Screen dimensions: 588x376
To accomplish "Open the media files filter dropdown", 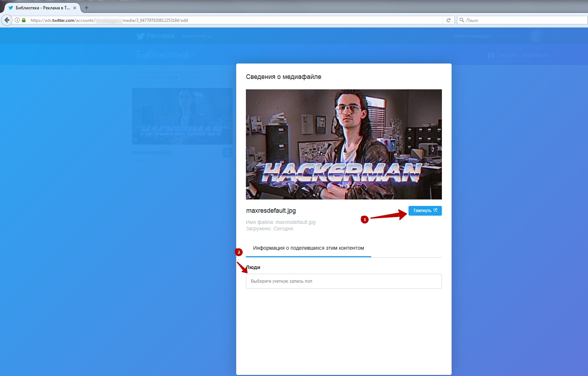I will (x=157, y=77).
